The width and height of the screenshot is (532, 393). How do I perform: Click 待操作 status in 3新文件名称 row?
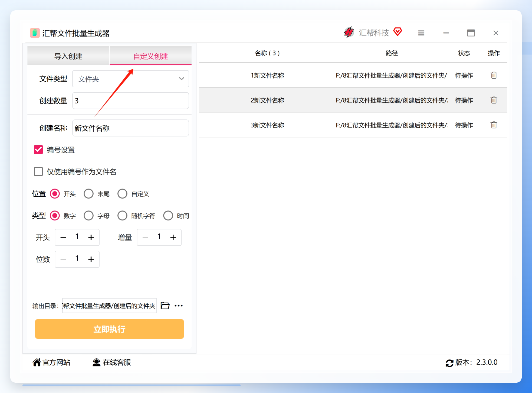[464, 125]
